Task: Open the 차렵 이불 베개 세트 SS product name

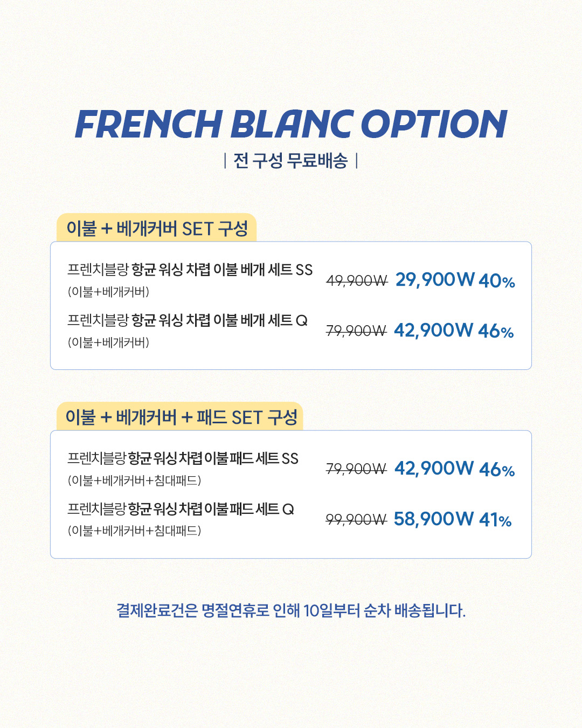Action: [190, 270]
